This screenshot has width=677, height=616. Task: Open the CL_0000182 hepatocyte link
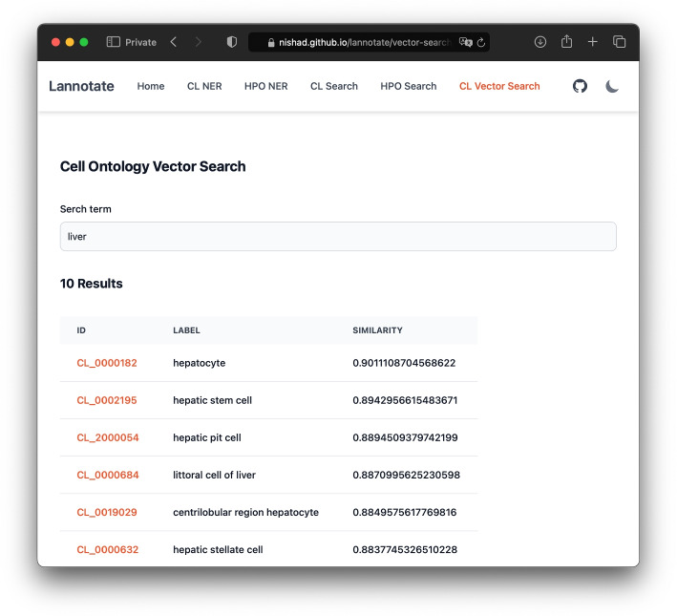(x=107, y=363)
